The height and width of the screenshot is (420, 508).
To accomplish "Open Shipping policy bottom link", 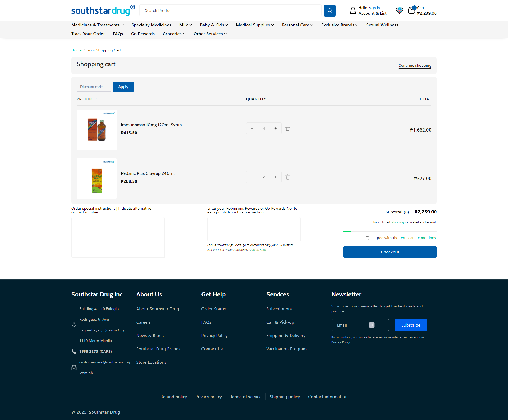I will [285, 397].
